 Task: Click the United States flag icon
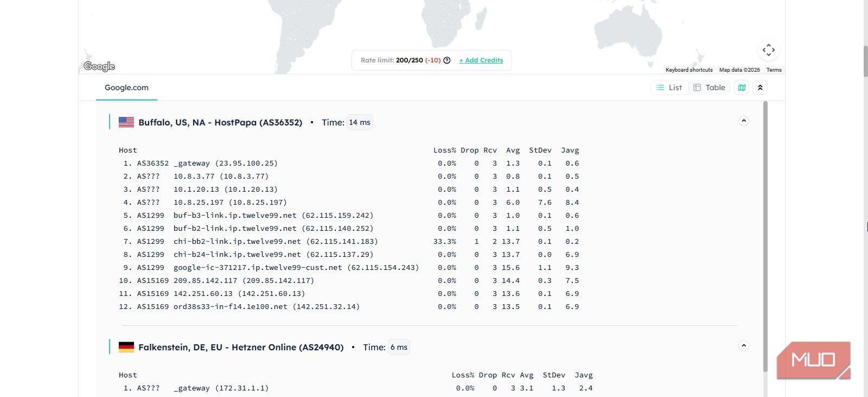(x=126, y=122)
